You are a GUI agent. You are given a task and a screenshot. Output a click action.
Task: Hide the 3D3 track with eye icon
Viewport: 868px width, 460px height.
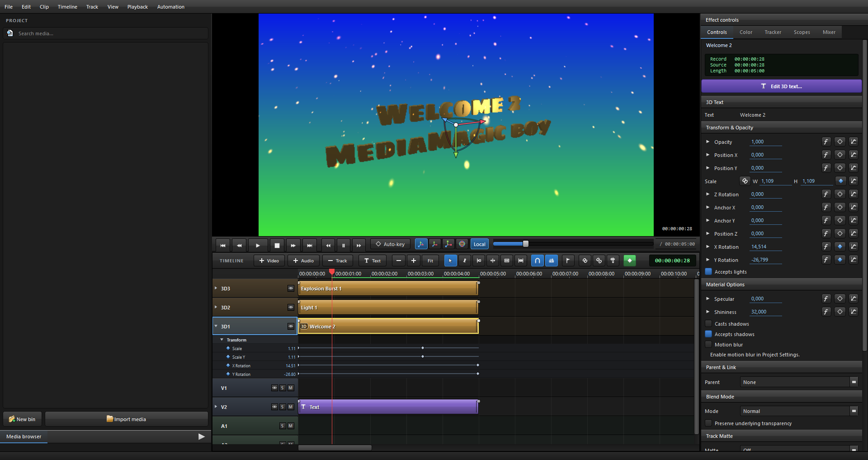(x=291, y=288)
